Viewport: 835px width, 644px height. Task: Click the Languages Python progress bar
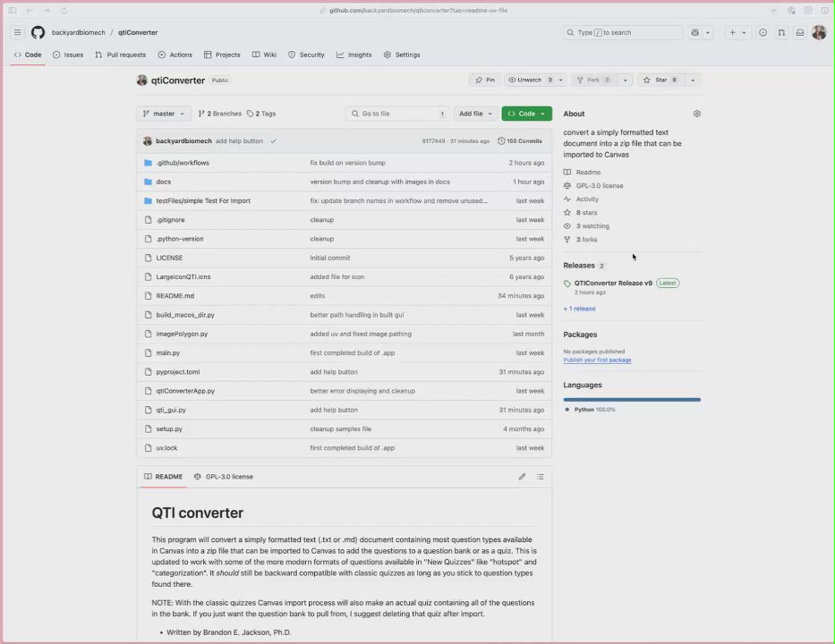pos(632,399)
